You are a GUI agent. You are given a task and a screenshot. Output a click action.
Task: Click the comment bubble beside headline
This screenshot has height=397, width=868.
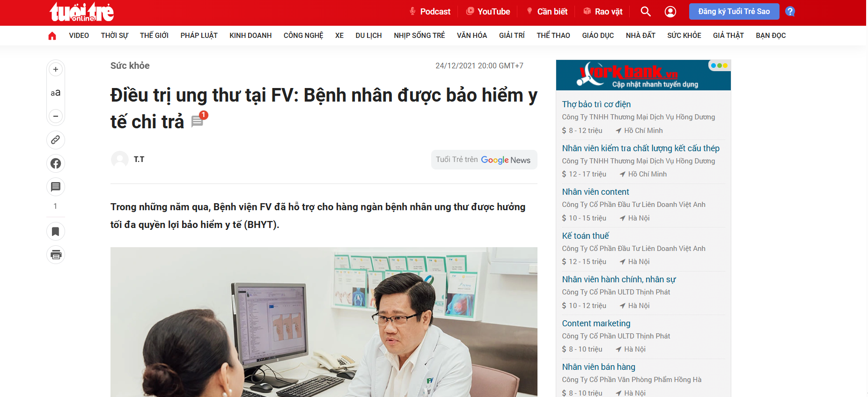pos(198,122)
